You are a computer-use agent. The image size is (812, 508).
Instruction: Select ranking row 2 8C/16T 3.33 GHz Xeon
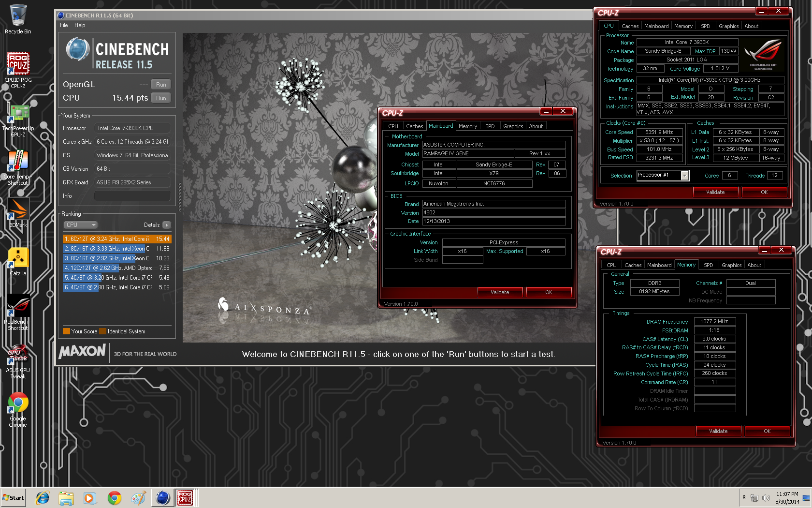pyautogui.click(x=117, y=249)
